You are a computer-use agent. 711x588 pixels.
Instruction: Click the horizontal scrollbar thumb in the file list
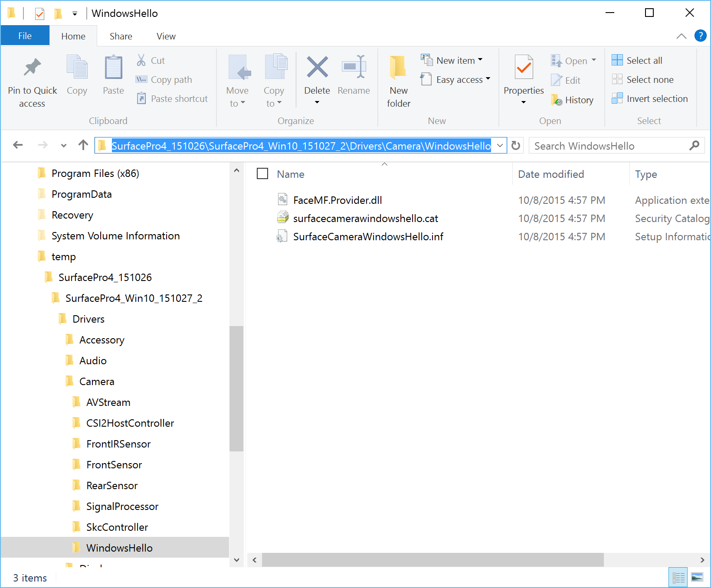432,559
